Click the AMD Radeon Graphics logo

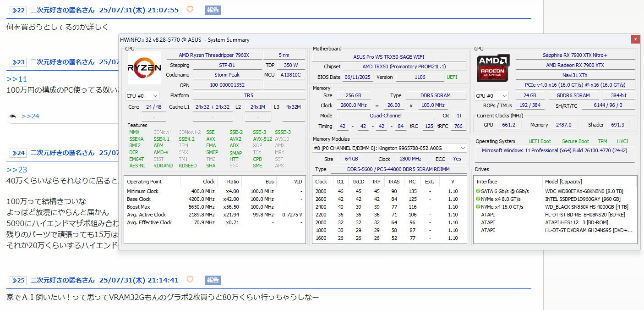(x=493, y=68)
